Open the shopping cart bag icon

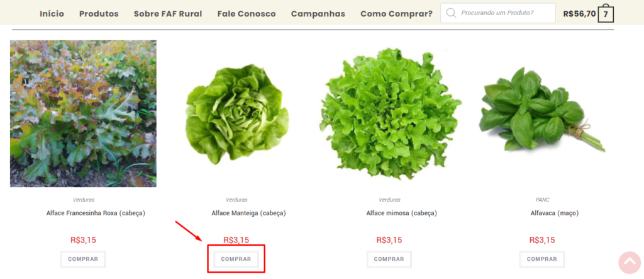click(606, 14)
